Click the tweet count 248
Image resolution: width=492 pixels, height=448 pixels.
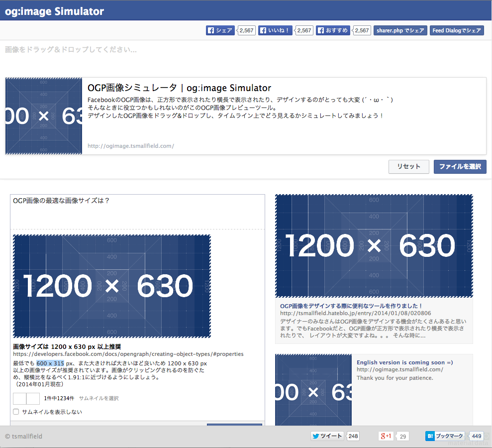click(x=353, y=436)
